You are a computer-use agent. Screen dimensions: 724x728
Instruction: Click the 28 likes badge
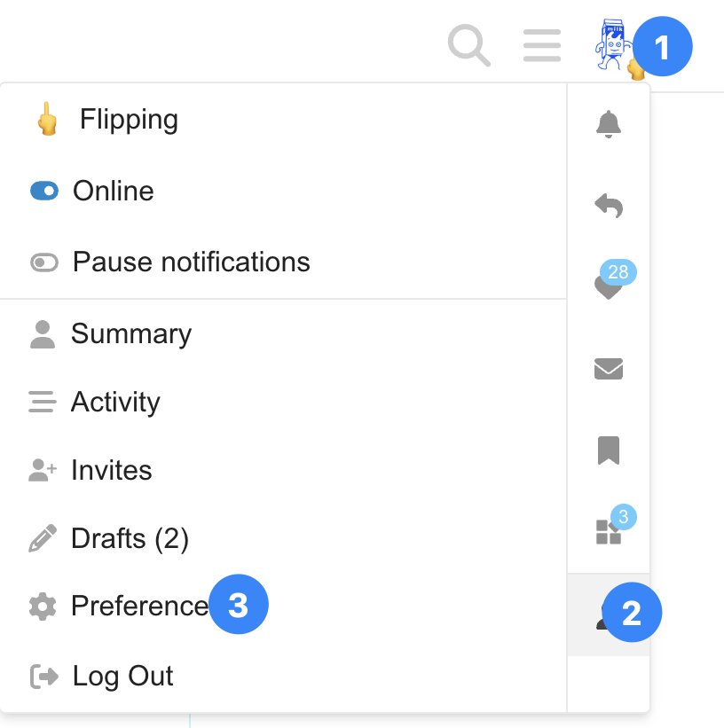point(618,272)
